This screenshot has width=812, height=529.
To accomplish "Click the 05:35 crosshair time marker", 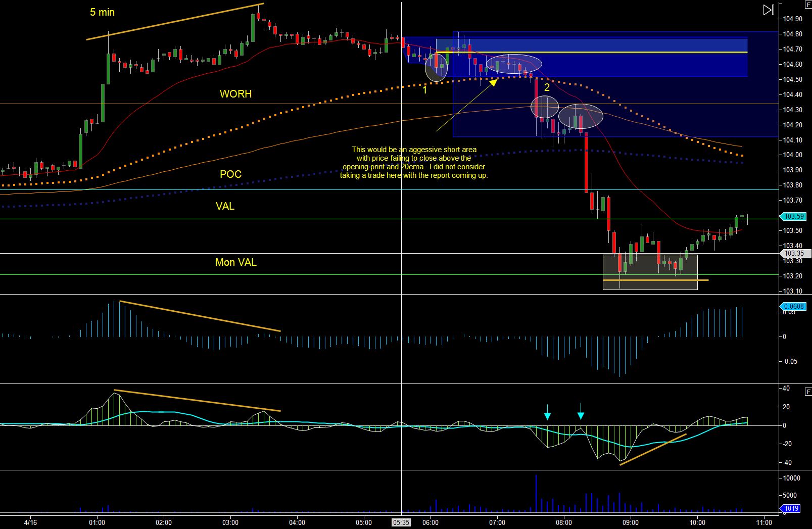I will coord(401,522).
